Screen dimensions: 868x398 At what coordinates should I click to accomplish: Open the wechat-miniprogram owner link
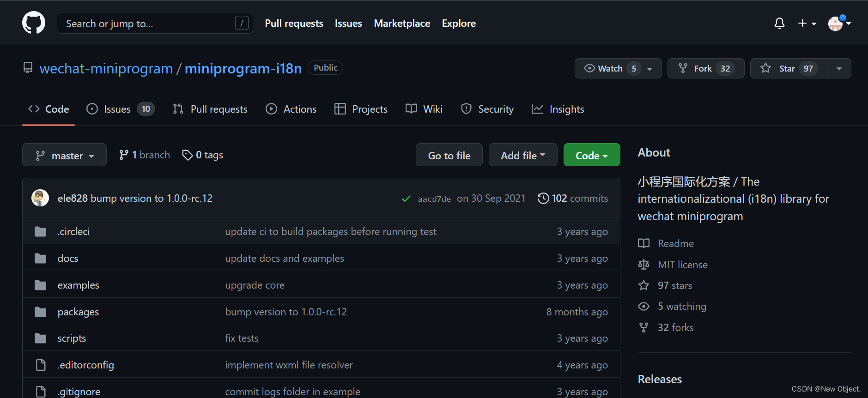(106, 68)
